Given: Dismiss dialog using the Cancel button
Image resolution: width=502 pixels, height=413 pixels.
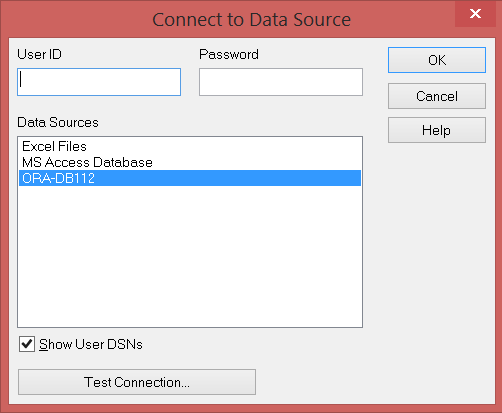Looking at the screenshot, I should coord(437,96).
